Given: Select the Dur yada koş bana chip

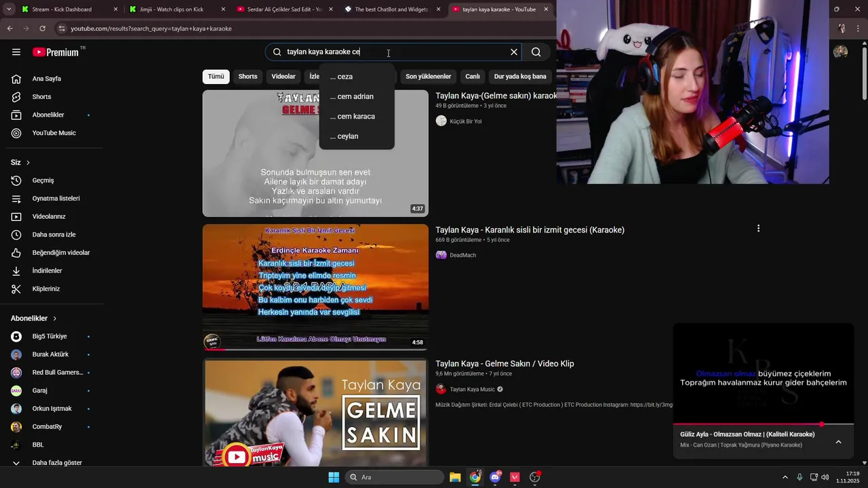Looking at the screenshot, I should coord(520,77).
